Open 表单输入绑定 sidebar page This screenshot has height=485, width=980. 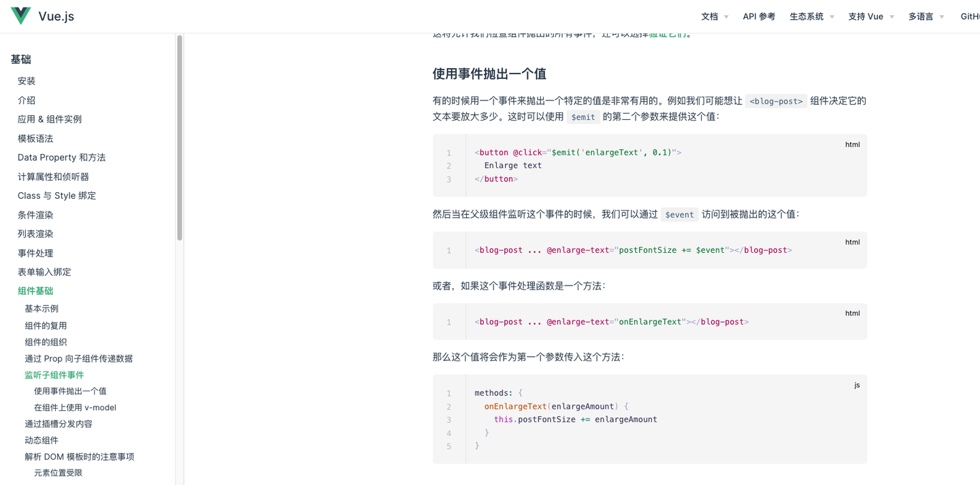pos(44,272)
